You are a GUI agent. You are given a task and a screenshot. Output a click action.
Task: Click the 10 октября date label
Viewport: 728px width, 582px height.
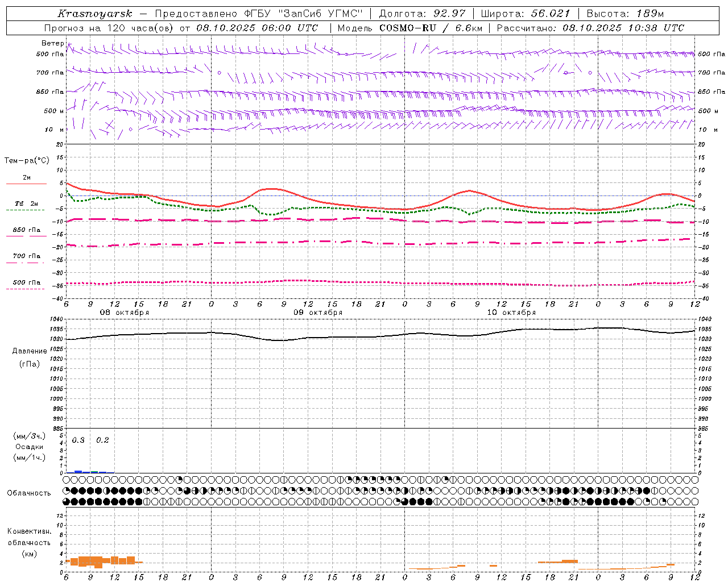coord(511,313)
